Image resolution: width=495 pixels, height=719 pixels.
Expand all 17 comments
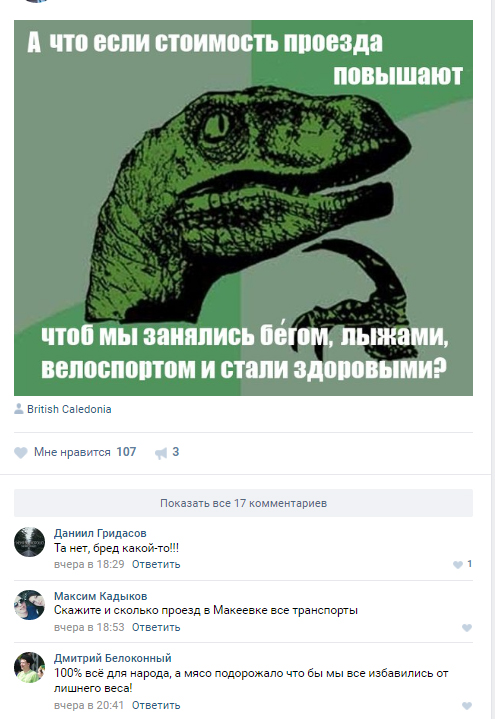coord(243,503)
